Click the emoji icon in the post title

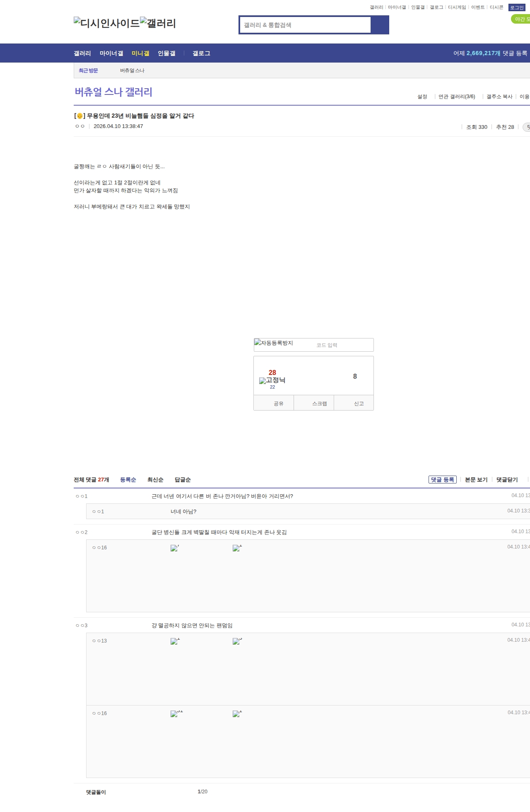pos(80,116)
